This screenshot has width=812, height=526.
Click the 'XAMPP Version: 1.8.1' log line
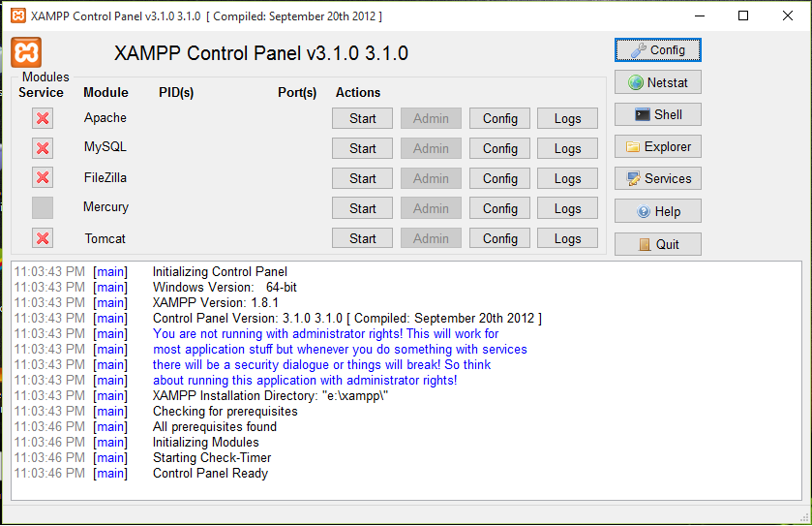pos(216,302)
